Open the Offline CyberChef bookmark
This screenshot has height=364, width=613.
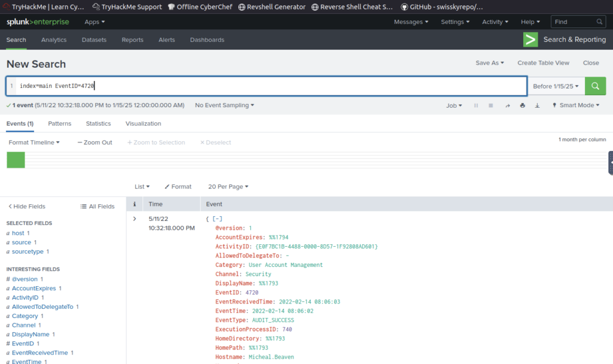click(x=200, y=7)
